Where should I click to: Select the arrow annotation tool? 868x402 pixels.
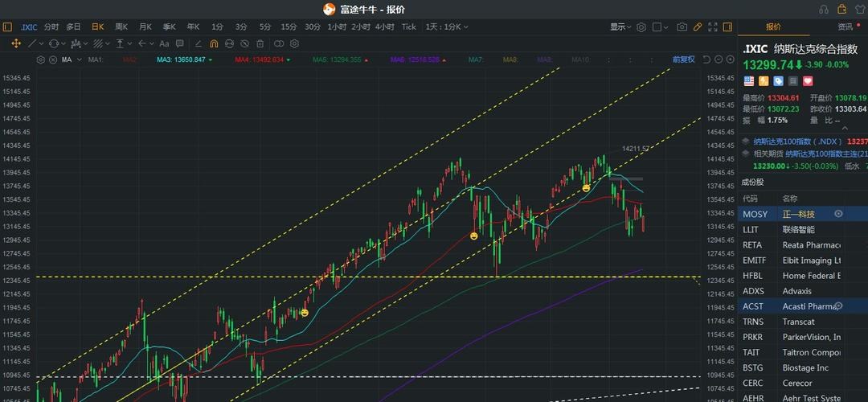coord(142,43)
